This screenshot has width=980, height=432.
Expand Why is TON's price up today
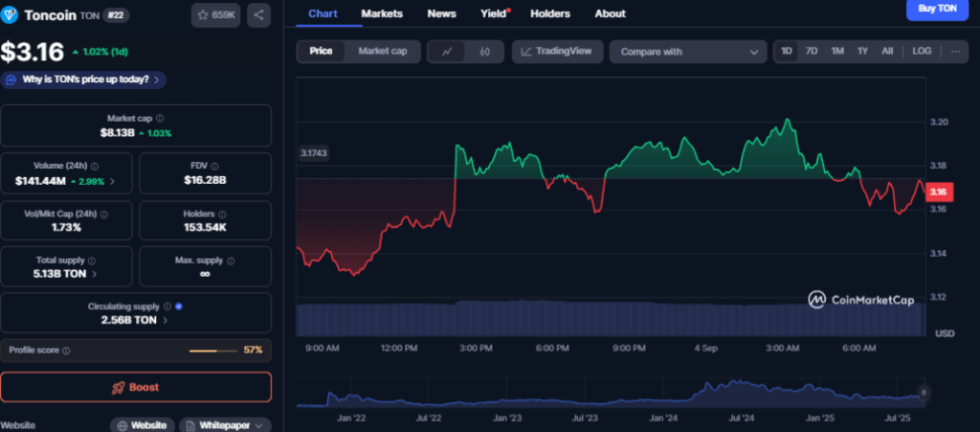[x=83, y=80]
